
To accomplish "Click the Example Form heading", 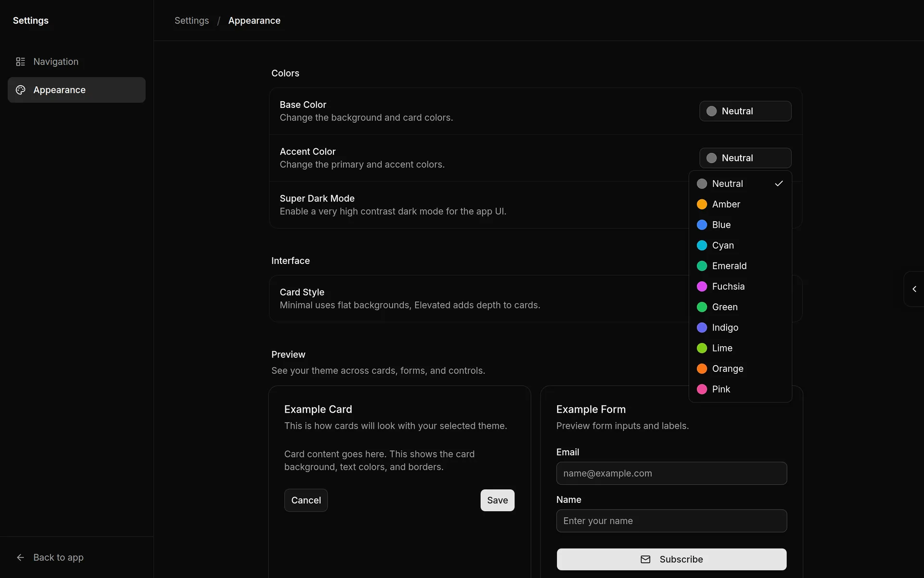I will pyautogui.click(x=591, y=409).
